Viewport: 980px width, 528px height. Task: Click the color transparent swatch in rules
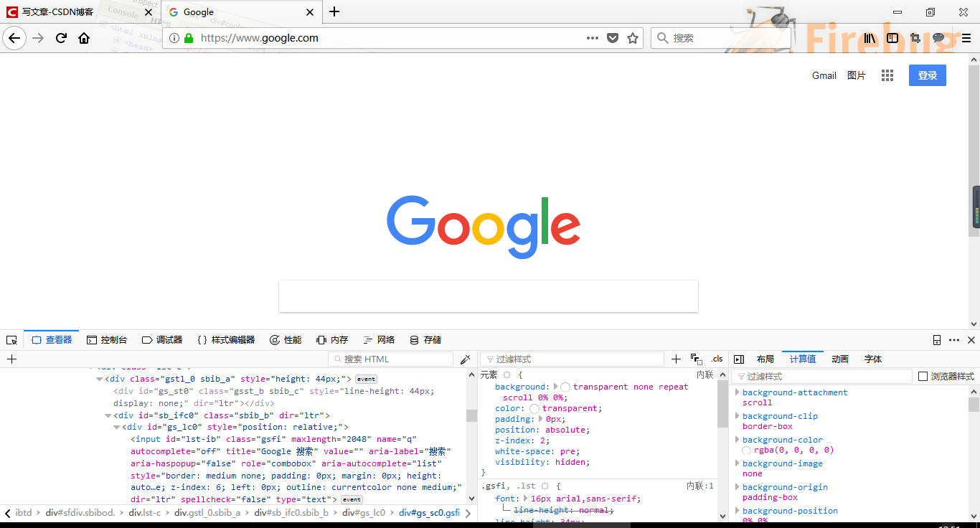[534, 408]
